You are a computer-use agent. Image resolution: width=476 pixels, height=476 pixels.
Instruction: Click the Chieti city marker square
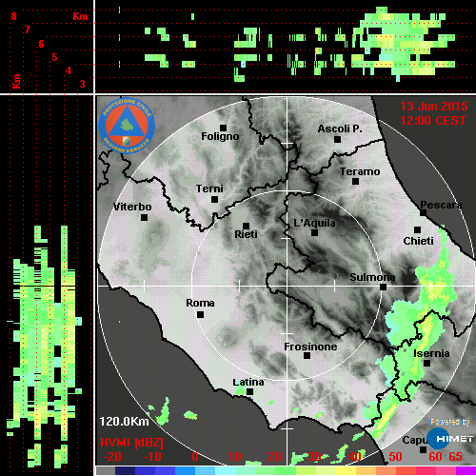coord(417,229)
